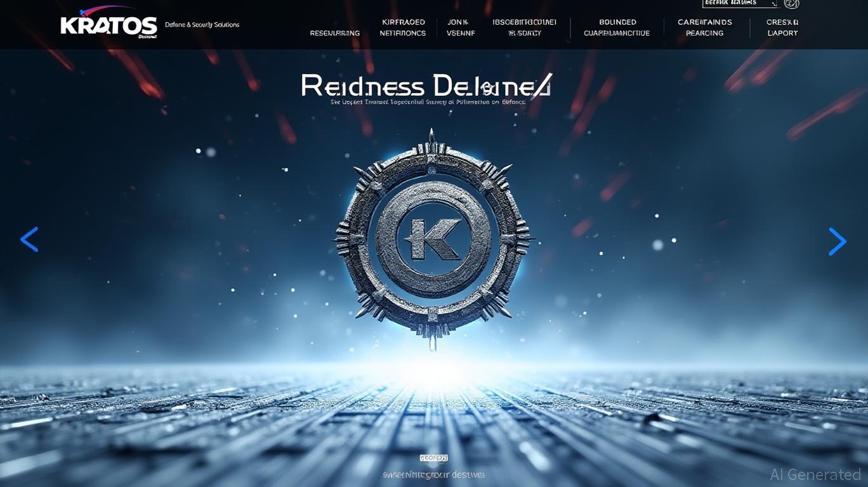Open the KIRFRADED NETIFRONCS menu item

pyautogui.click(x=403, y=27)
